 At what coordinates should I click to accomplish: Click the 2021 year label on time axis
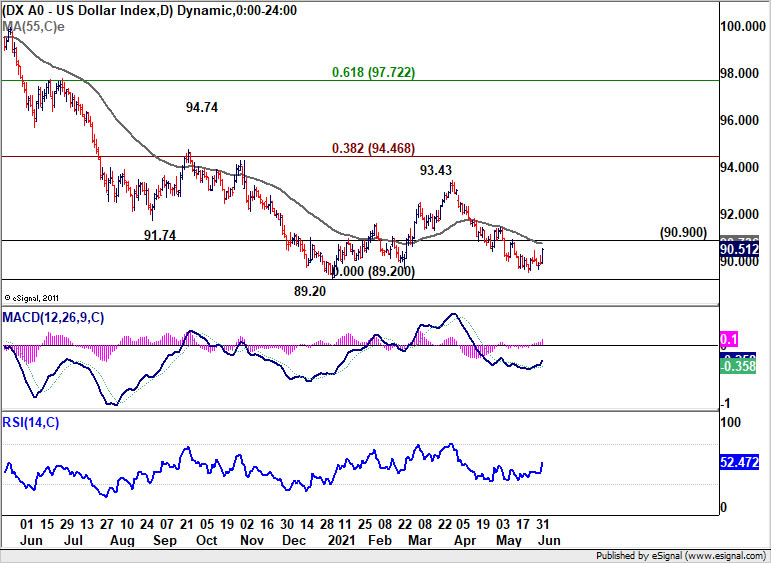tap(341, 540)
